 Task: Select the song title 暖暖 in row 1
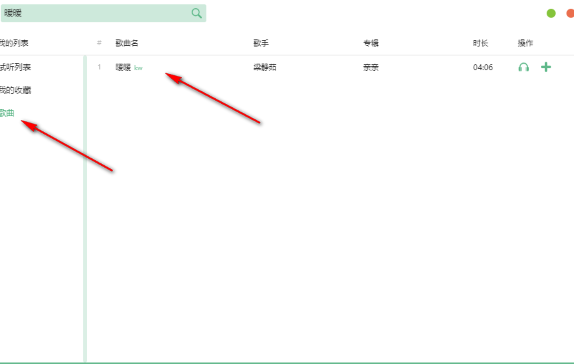(123, 67)
